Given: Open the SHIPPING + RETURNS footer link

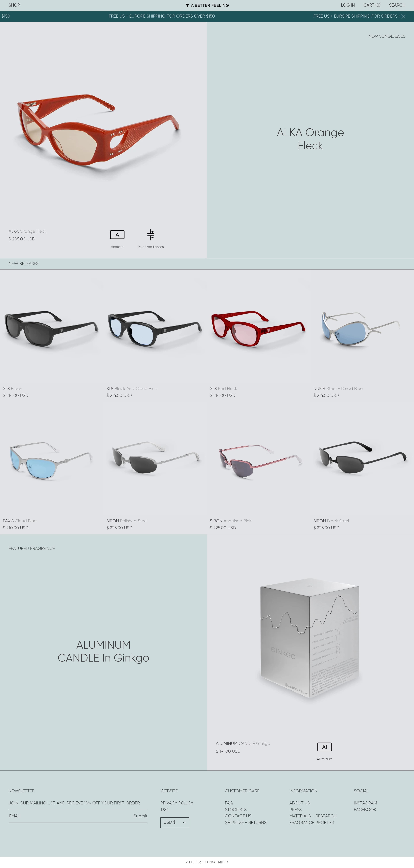Looking at the screenshot, I should pyautogui.click(x=246, y=823).
